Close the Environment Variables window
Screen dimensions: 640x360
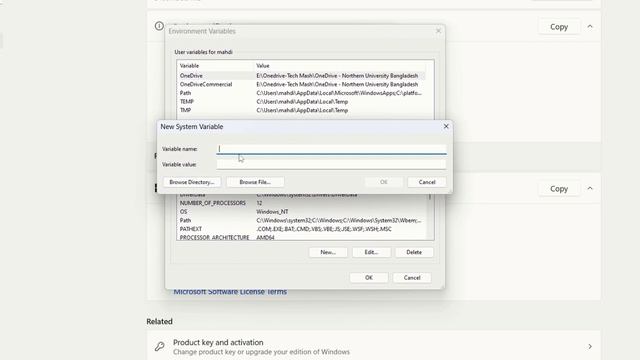click(x=438, y=31)
